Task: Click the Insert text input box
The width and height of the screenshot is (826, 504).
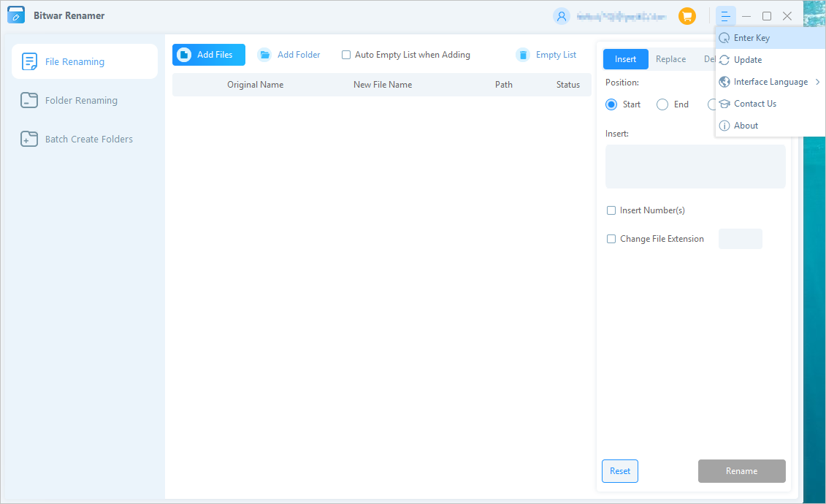Action: pos(695,167)
